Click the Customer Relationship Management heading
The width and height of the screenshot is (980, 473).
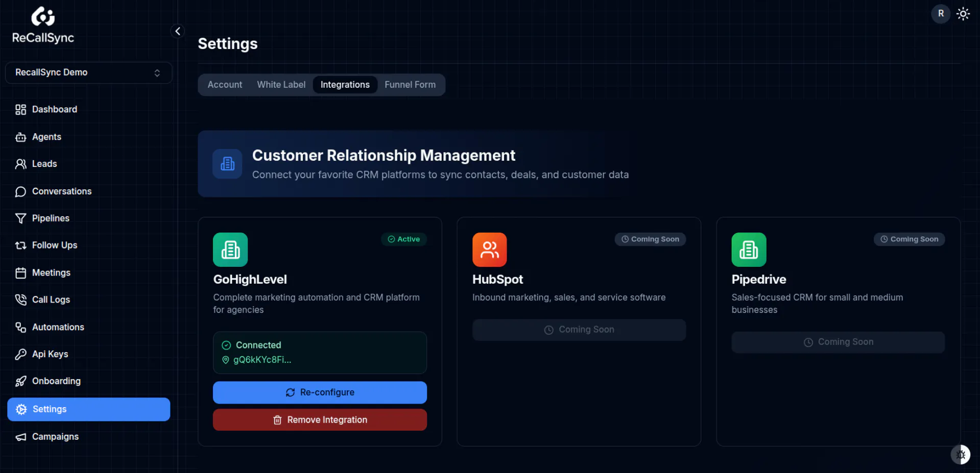pyautogui.click(x=384, y=155)
